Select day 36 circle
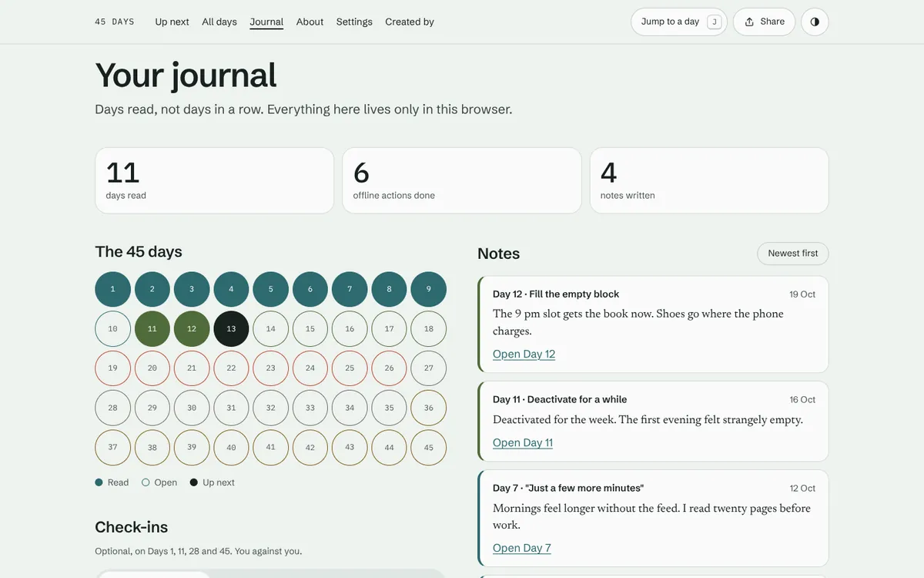 coord(429,408)
